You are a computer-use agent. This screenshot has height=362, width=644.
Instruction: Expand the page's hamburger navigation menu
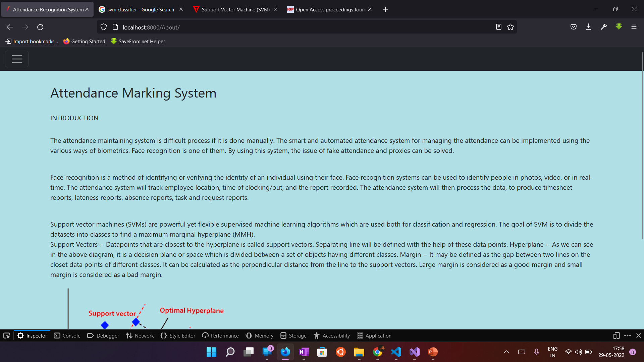(x=16, y=59)
